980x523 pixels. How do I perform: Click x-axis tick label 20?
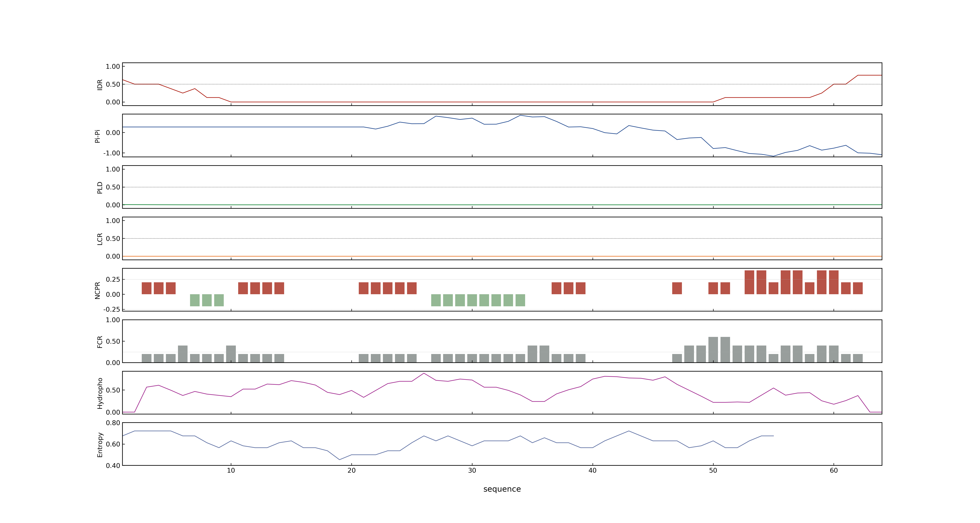352,470
